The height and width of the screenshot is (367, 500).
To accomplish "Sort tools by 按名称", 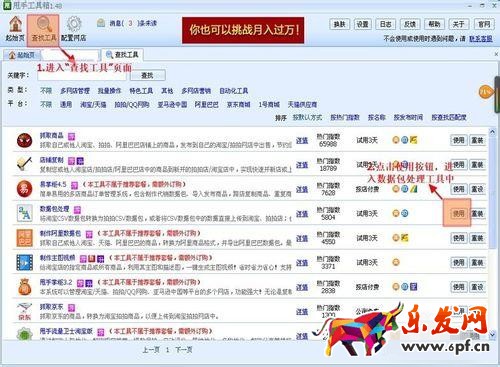I will (x=377, y=117).
